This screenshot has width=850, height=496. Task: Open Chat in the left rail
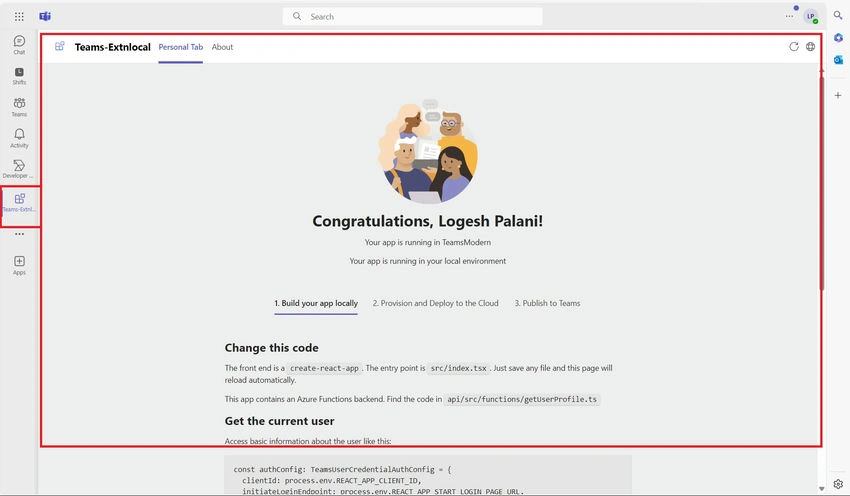pyautogui.click(x=19, y=45)
